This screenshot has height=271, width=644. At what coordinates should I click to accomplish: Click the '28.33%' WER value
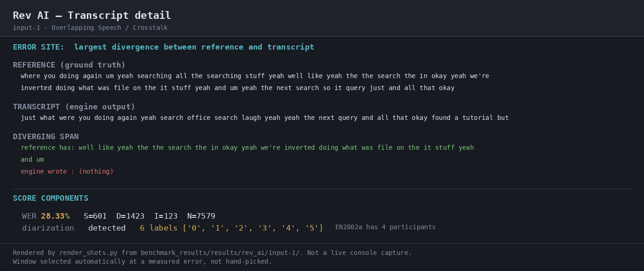pos(55,216)
